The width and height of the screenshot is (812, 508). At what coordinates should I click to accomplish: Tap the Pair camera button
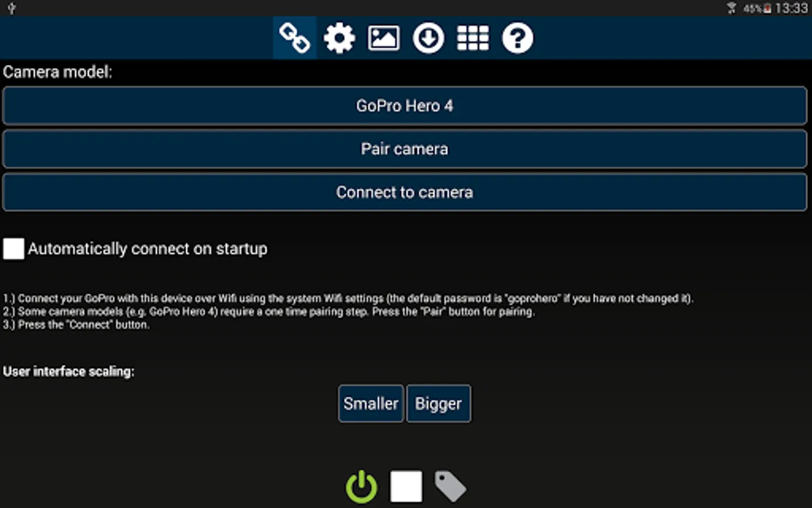point(405,149)
